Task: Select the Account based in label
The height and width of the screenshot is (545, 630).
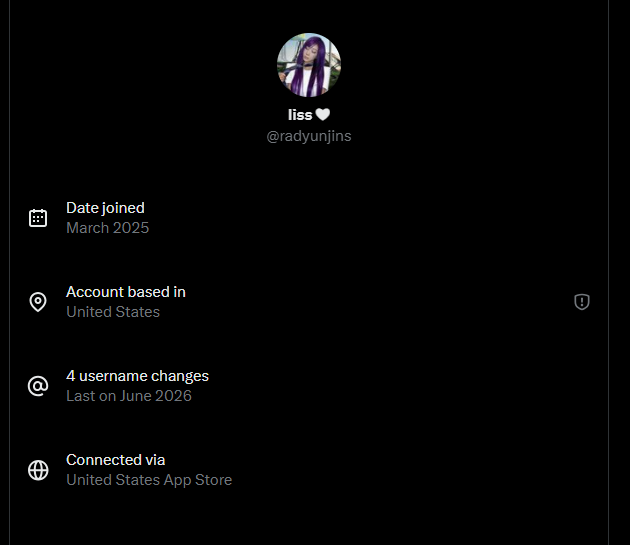Action: click(126, 292)
